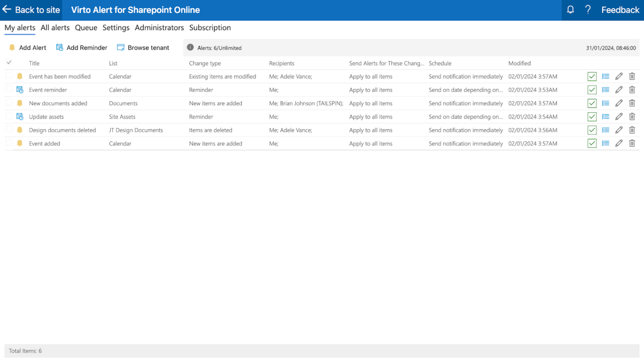The height and width of the screenshot is (362, 644).
Task: Open the Subscription tab
Action: coord(210,28)
